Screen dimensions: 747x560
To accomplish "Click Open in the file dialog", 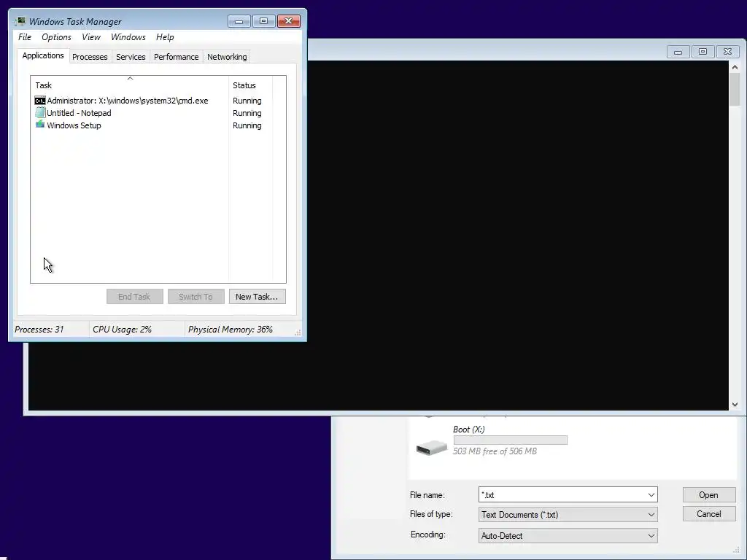I will pyautogui.click(x=709, y=495).
